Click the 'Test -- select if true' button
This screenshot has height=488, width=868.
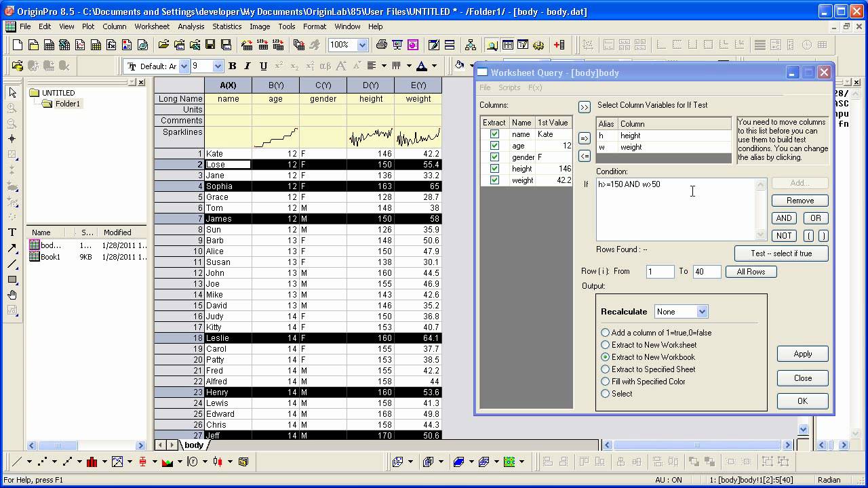781,253
